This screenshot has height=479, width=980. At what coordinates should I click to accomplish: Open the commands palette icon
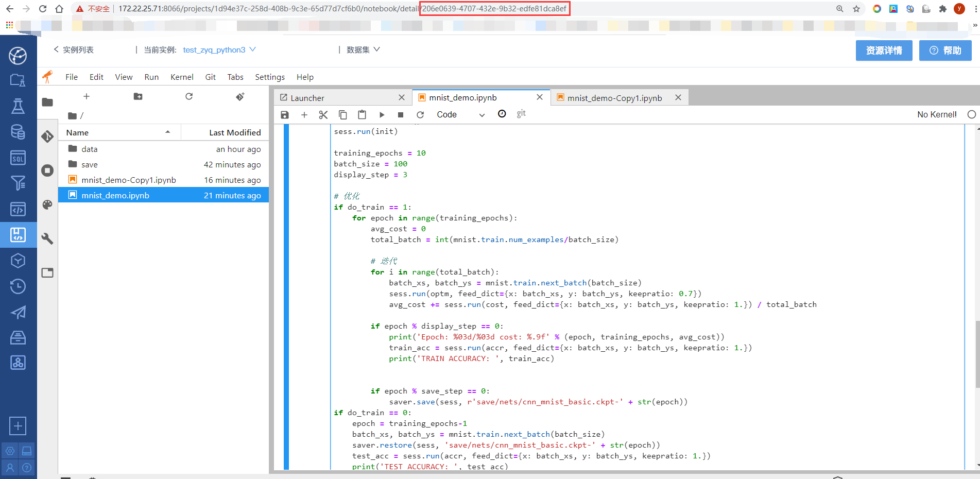click(47, 204)
